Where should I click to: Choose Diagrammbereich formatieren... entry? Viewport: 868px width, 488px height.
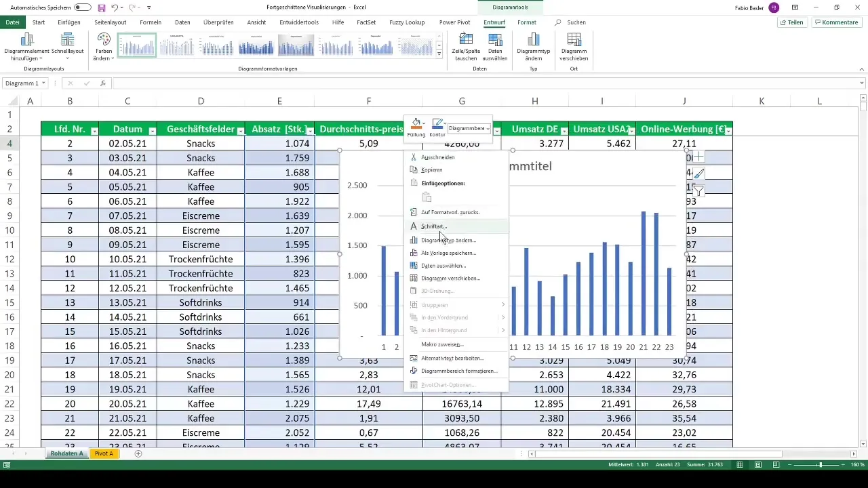(456, 371)
